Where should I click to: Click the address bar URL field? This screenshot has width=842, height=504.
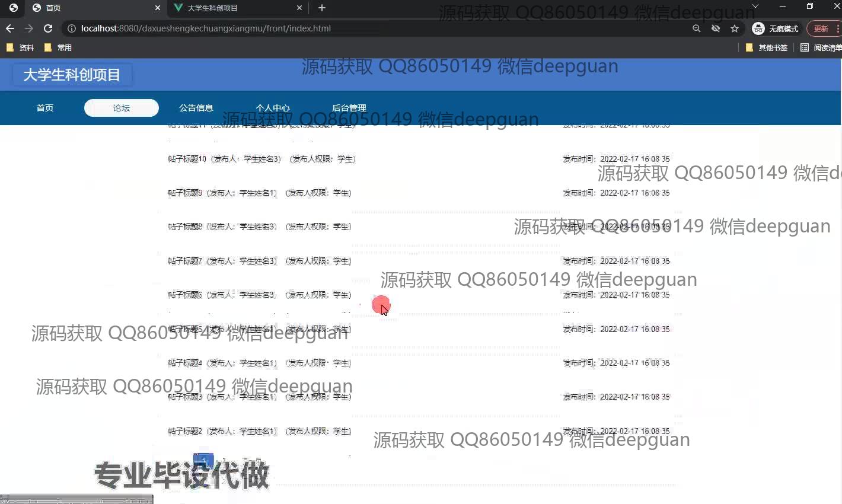point(379,28)
